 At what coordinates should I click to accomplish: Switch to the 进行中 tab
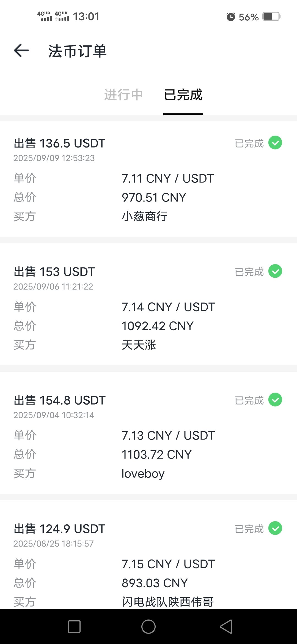pyautogui.click(x=123, y=95)
